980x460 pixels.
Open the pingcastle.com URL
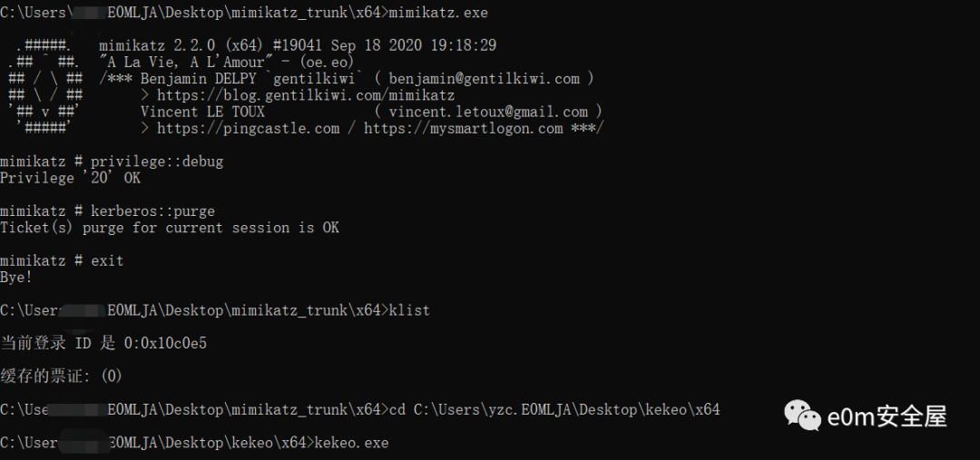248,128
